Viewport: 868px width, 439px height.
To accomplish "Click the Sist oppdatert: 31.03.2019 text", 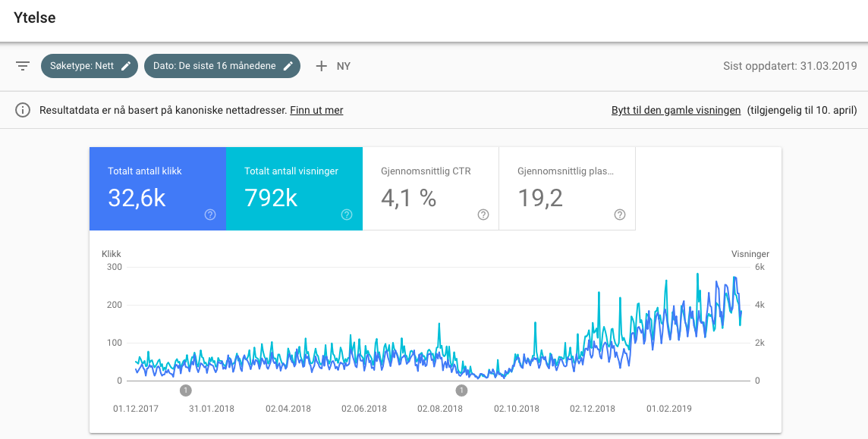I will [x=790, y=67].
